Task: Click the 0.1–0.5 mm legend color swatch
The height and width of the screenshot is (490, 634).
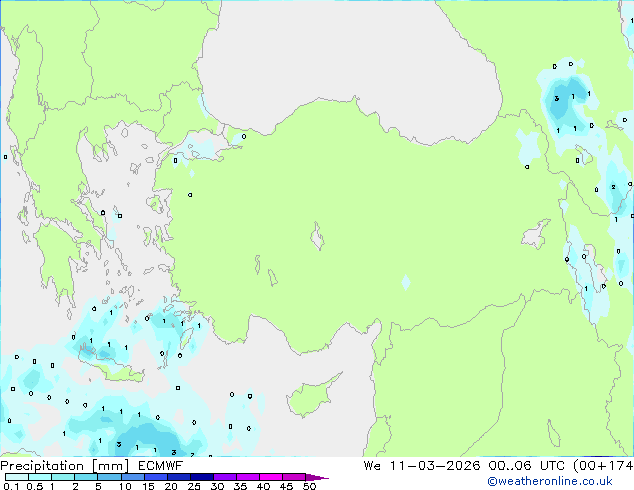Action: [17, 477]
